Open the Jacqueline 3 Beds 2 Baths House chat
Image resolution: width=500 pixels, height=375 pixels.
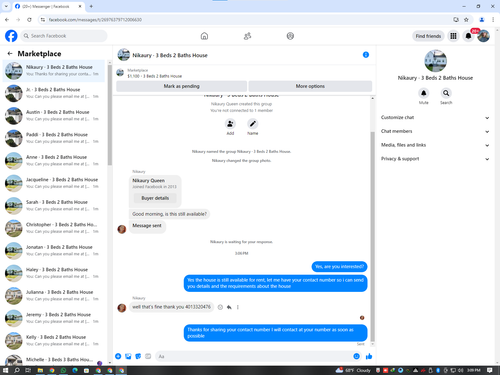[54, 183]
